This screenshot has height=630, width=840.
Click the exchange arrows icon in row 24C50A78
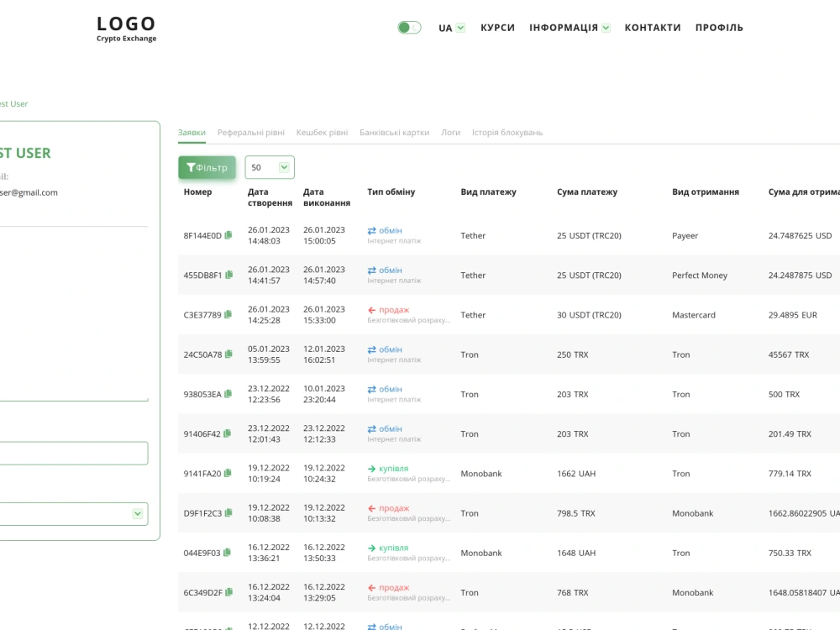coord(372,349)
